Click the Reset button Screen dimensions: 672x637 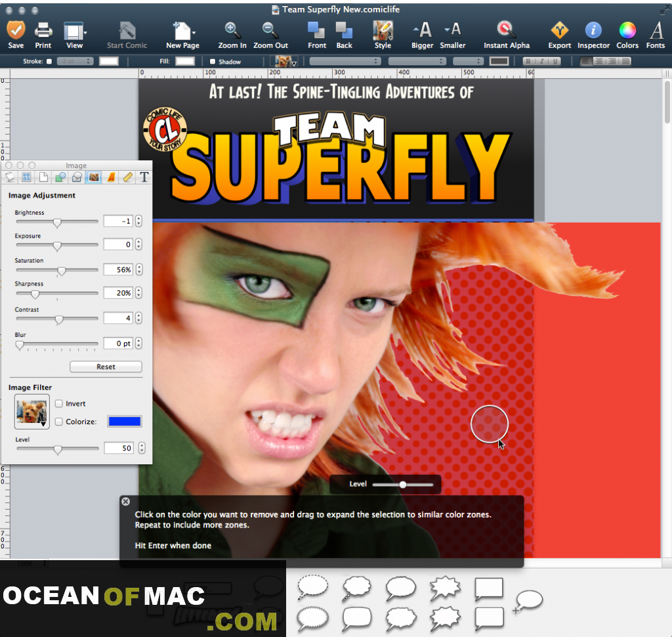pyautogui.click(x=106, y=366)
